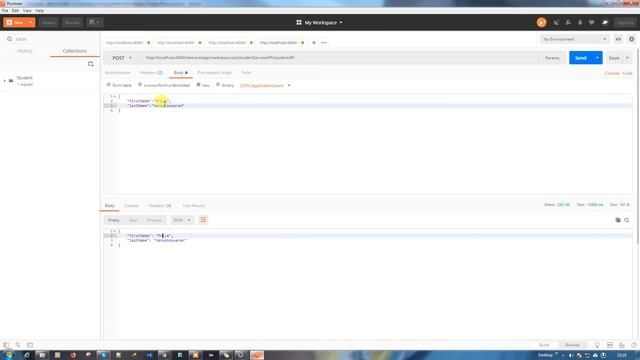The image size is (640, 360).
Task: Click the Import button in the header
Action: click(x=49, y=22)
